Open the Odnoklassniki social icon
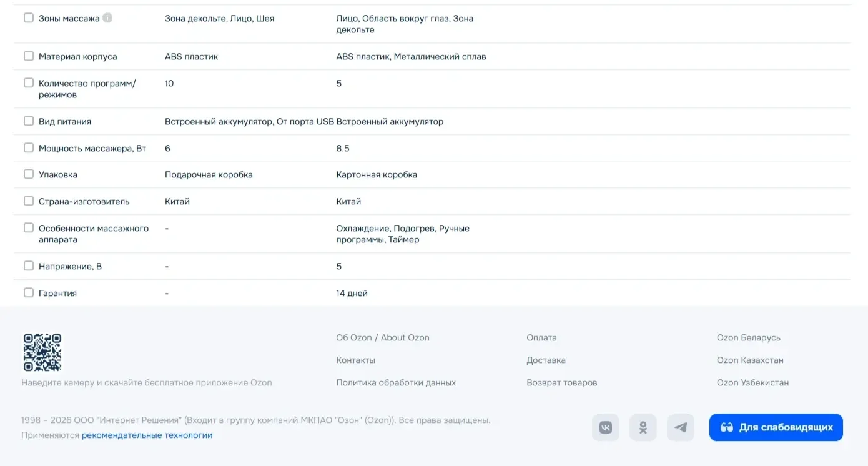The image size is (868, 466). pyautogui.click(x=643, y=427)
